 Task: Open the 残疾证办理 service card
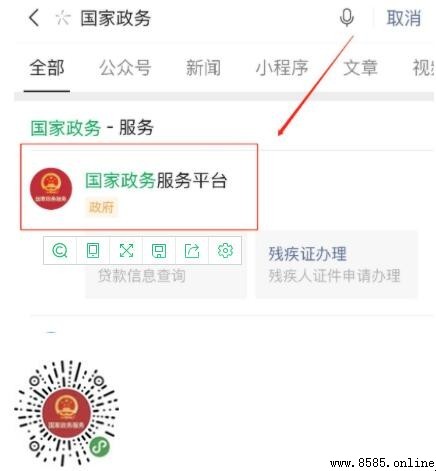pyautogui.click(x=336, y=264)
